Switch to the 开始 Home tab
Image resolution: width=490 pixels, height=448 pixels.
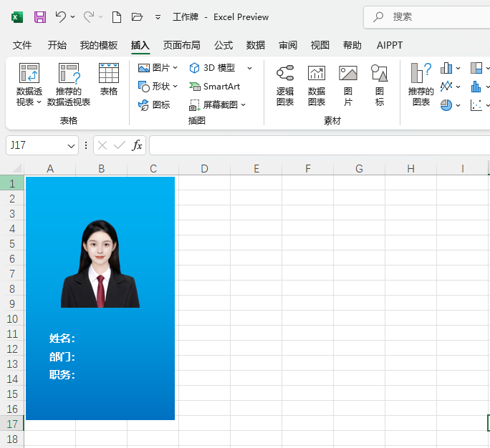57,45
